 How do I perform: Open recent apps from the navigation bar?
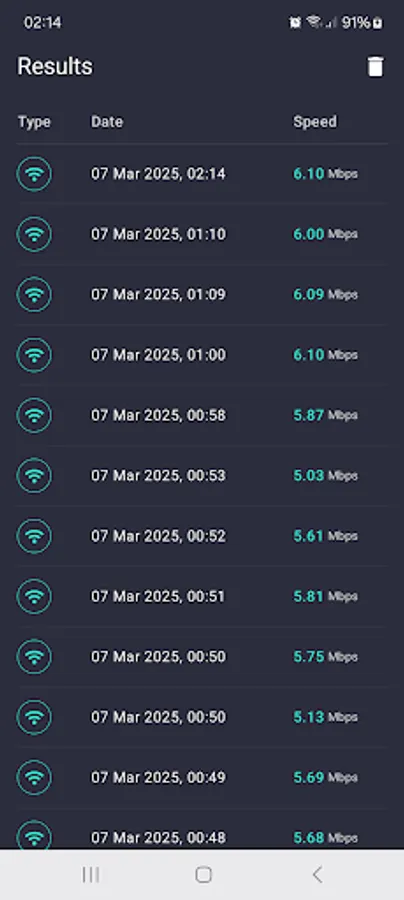pyautogui.click(x=91, y=874)
